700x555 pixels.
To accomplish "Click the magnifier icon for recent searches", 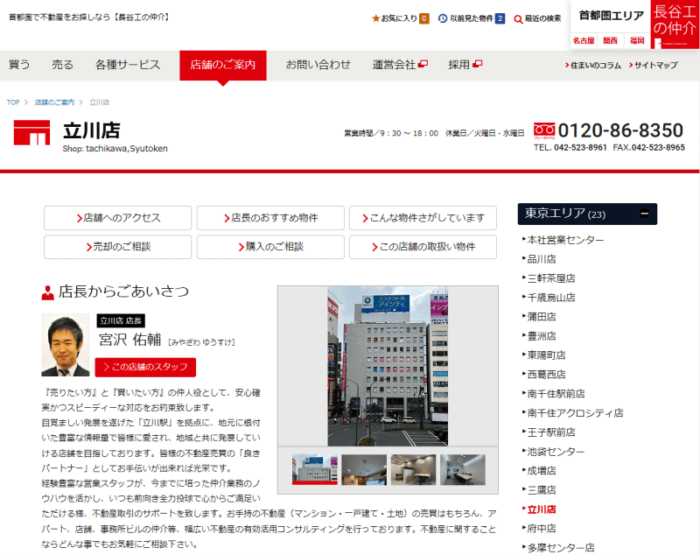I will [x=518, y=19].
